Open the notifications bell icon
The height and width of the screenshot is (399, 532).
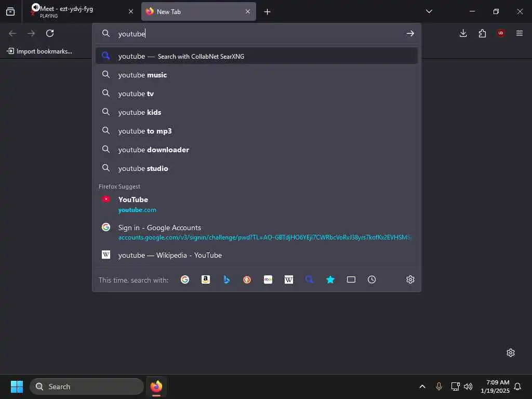click(518, 387)
